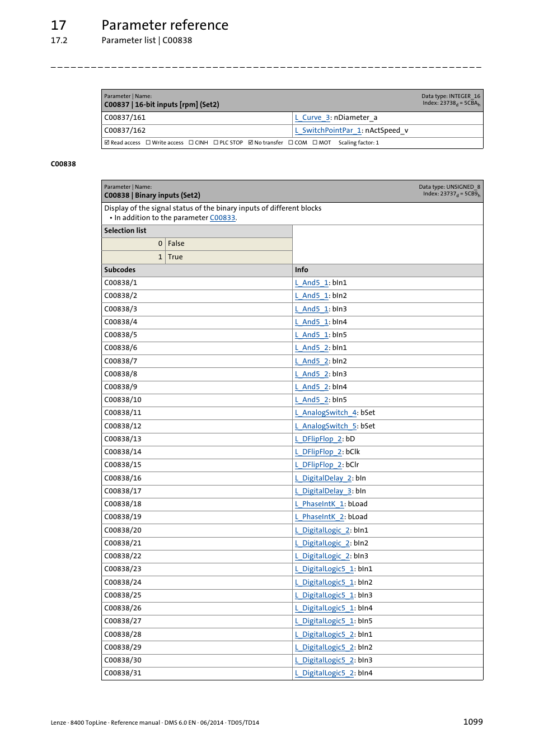Open the L_DigitalLogic5_1 link for bIn3
This screenshot has height=756, width=534.
click(324, 595)
